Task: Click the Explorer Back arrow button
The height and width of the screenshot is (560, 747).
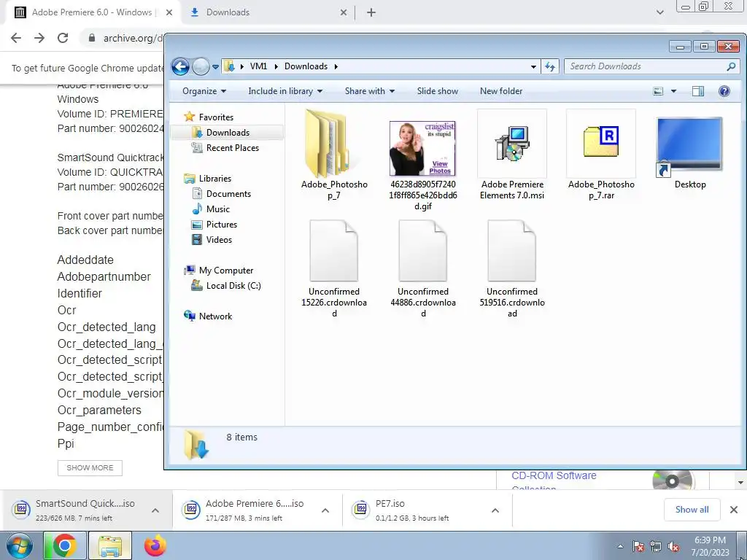Action: tap(181, 66)
